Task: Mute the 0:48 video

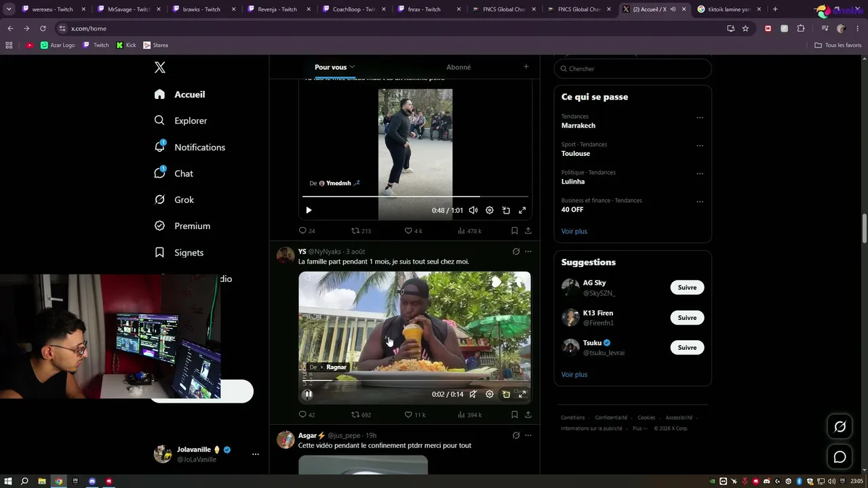Action: [x=473, y=210]
